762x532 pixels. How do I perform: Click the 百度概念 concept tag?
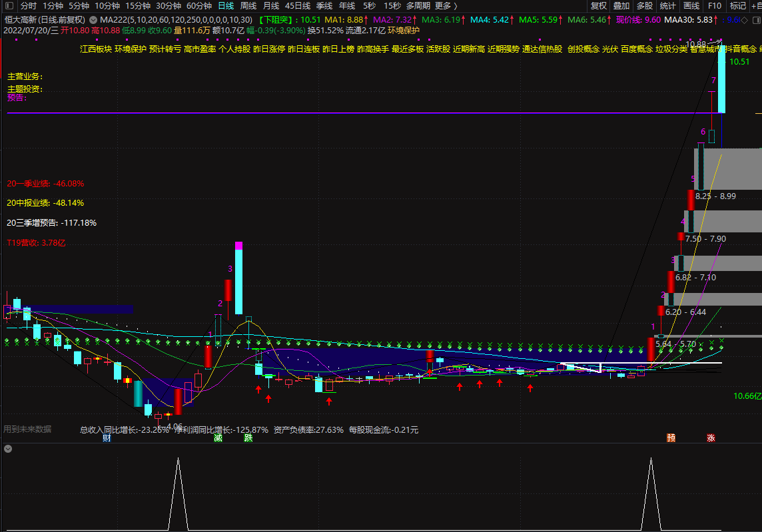click(x=637, y=49)
